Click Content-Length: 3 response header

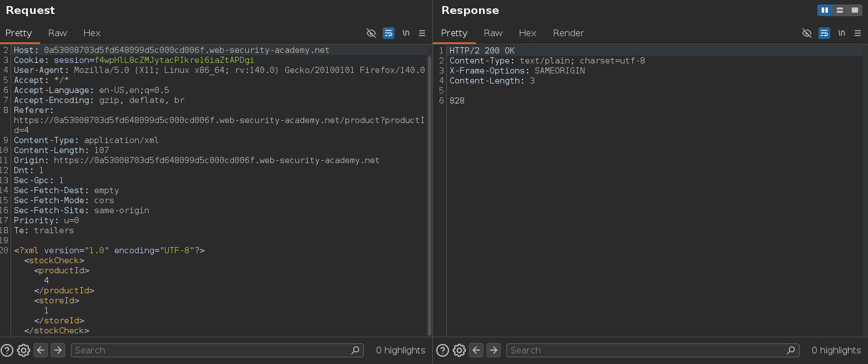pos(492,81)
